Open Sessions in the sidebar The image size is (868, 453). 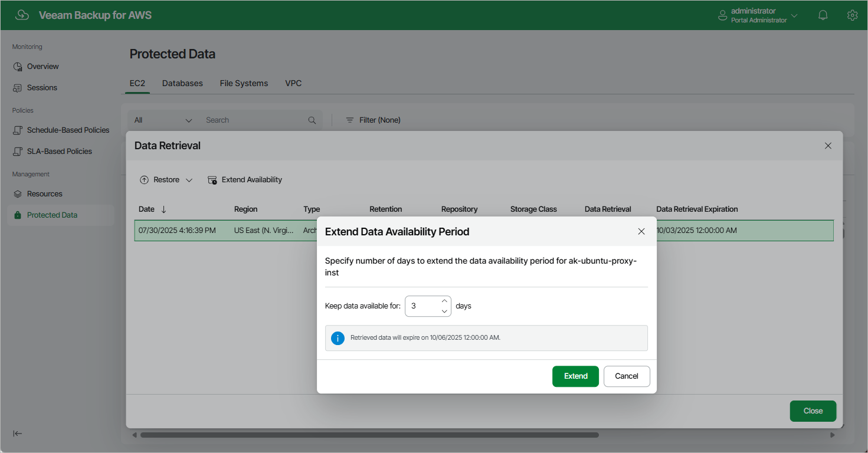pyautogui.click(x=42, y=88)
